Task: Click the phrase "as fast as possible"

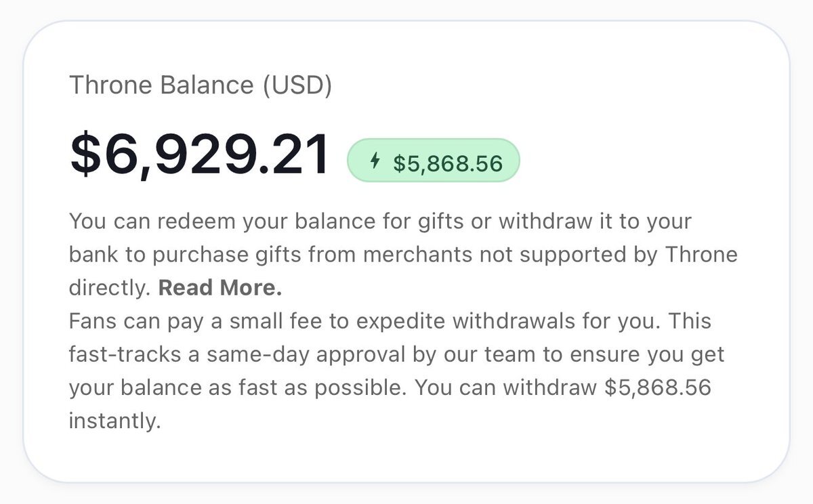Action: coord(308,387)
